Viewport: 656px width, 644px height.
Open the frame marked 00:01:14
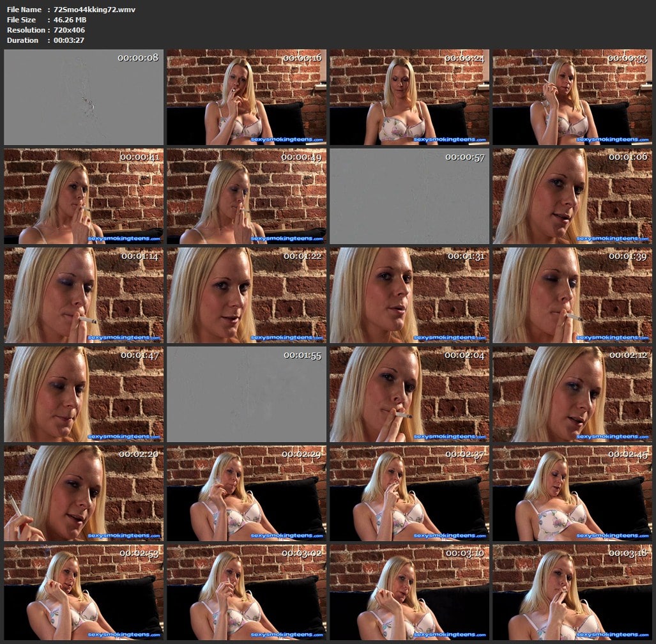click(84, 295)
